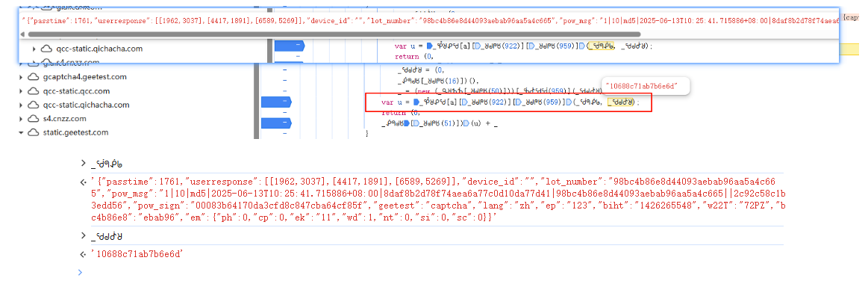Click the empty console prompt chevron at the bottom
The image size is (868, 287).
pyautogui.click(x=81, y=272)
